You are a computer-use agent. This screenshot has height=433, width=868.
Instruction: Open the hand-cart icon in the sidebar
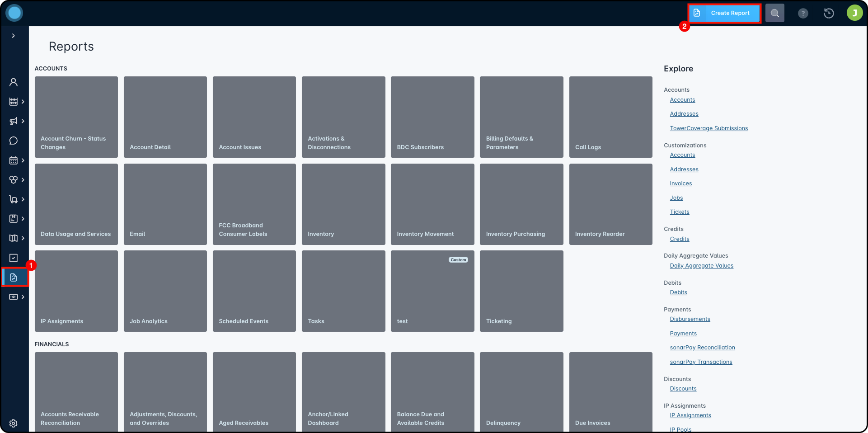coord(14,199)
